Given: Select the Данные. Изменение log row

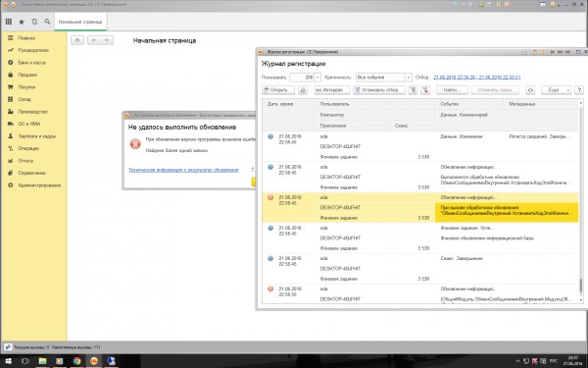Looking at the screenshot, I should (x=420, y=146).
